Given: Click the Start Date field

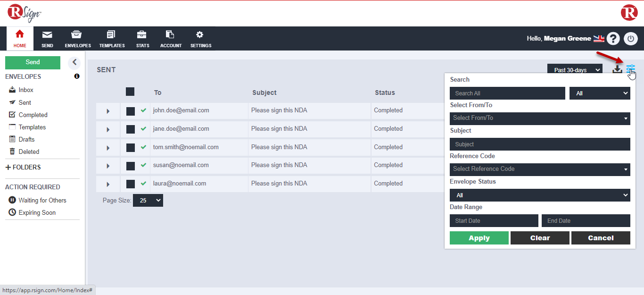Looking at the screenshot, I should pyautogui.click(x=494, y=220).
